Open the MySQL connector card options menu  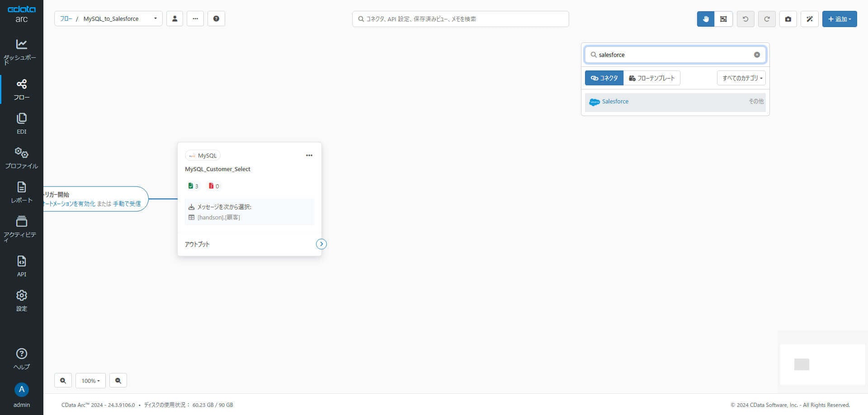309,155
